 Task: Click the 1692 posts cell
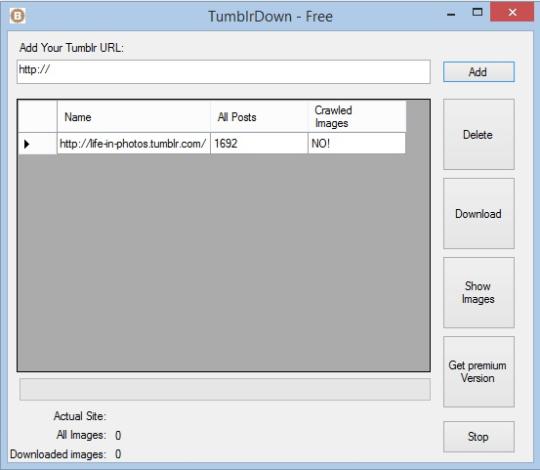click(259, 143)
